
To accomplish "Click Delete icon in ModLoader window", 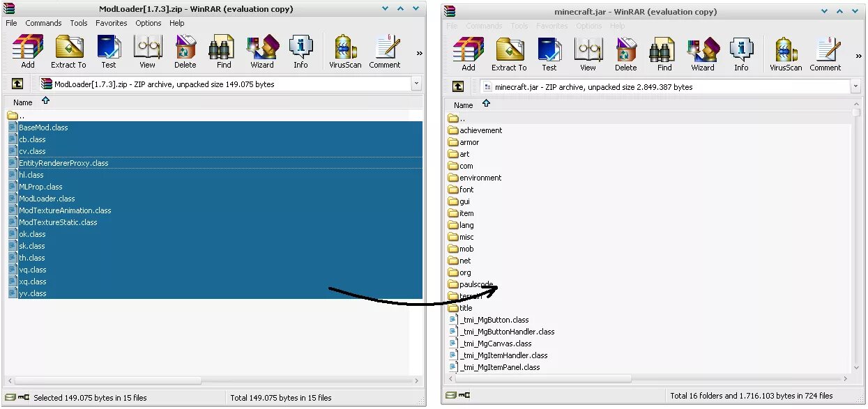I will (x=185, y=52).
